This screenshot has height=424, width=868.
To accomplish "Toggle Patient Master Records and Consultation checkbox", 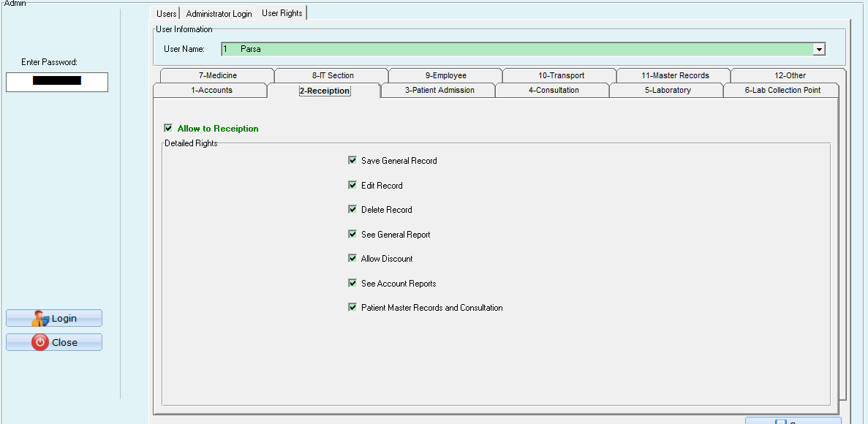I will pos(352,307).
